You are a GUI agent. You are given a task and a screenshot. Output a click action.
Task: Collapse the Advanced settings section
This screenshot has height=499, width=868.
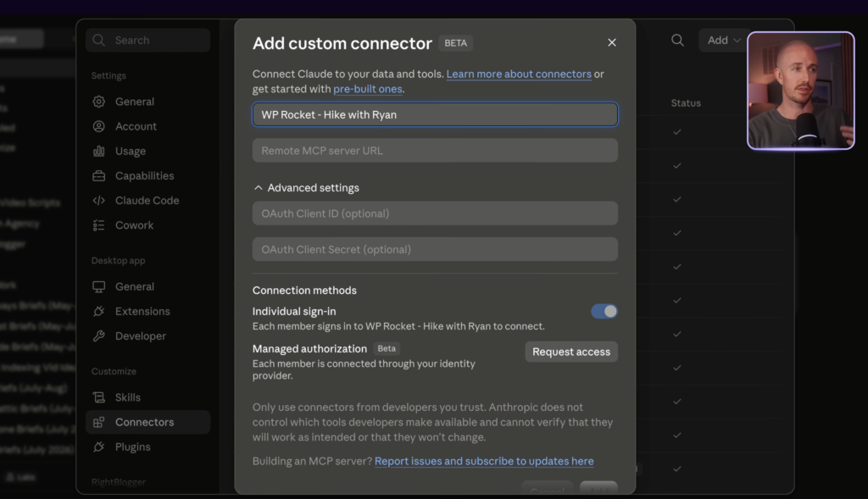[306, 188]
